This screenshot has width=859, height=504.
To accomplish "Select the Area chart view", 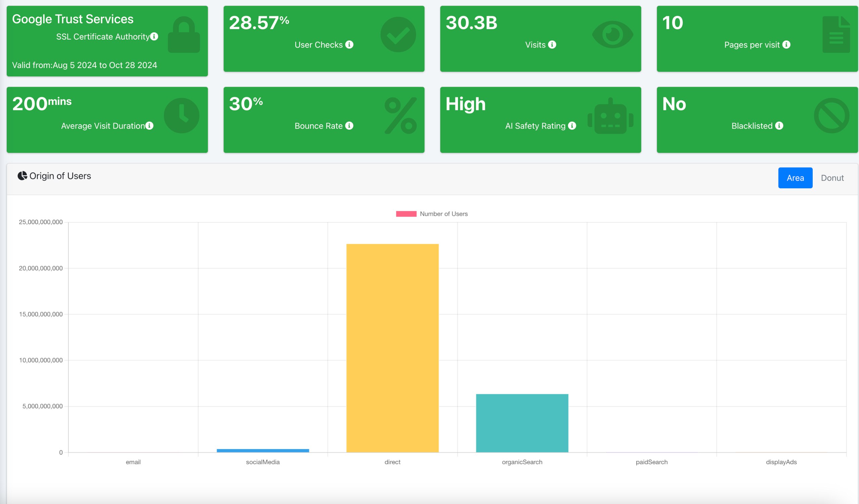I will (x=795, y=178).
